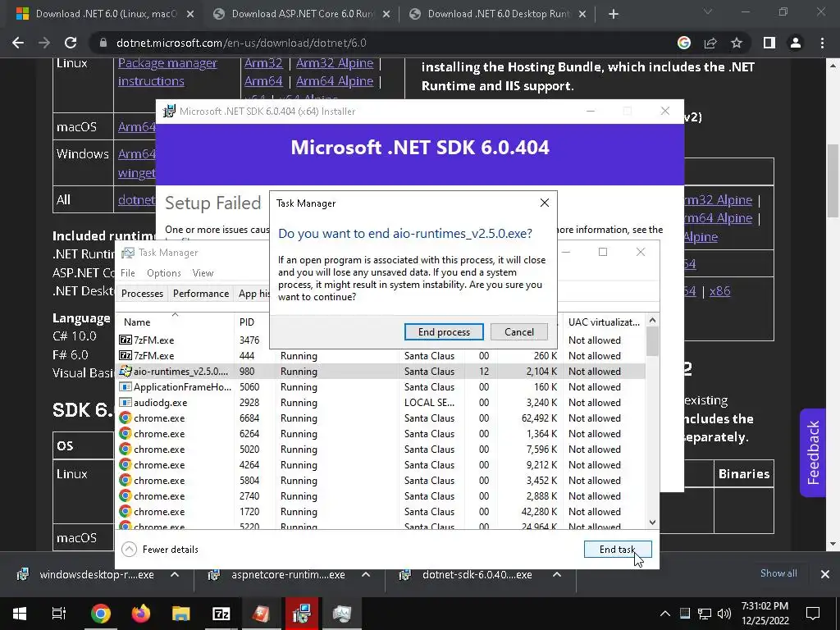Show hidden system tray icons
The width and height of the screenshot is (840, 630).
tap(664, 614)
